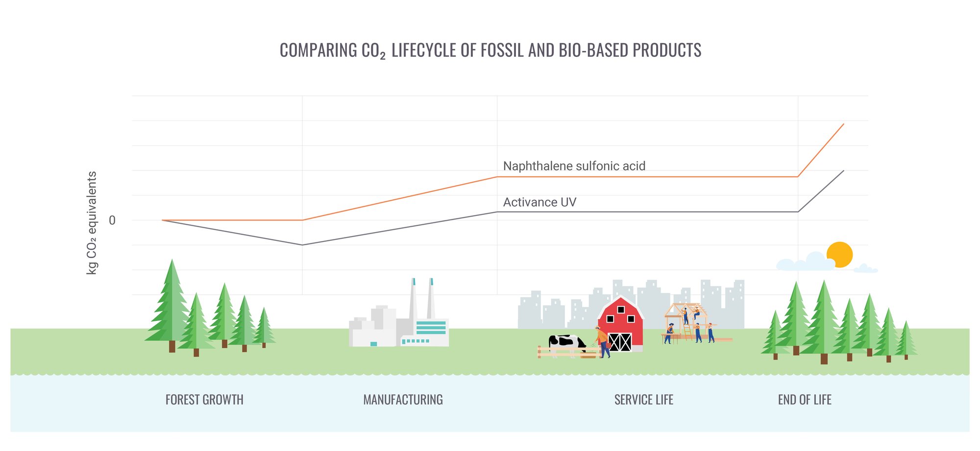Screen dimensions: 980x451
Task: Choose the End of Life label
Action: click(x=804, y=400)
